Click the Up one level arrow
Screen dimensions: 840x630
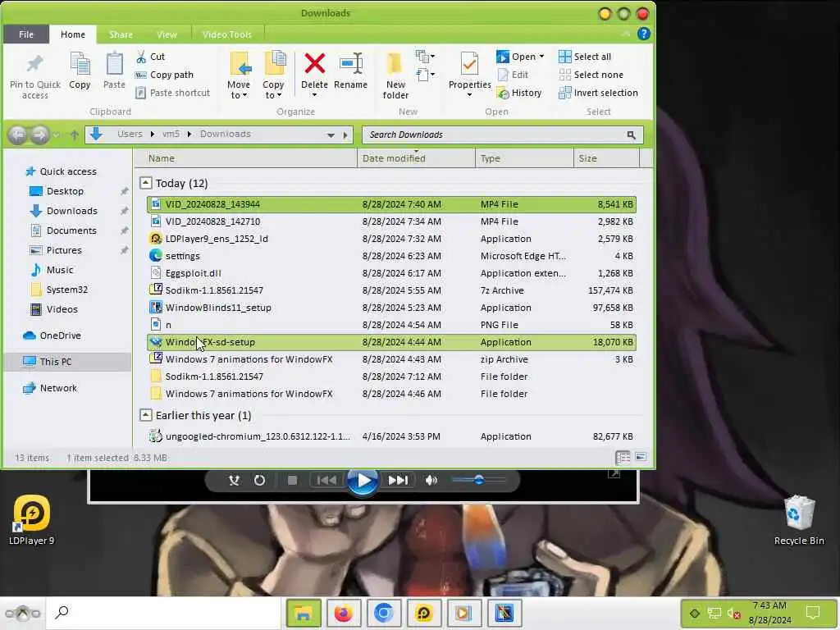tap(75, 135)
